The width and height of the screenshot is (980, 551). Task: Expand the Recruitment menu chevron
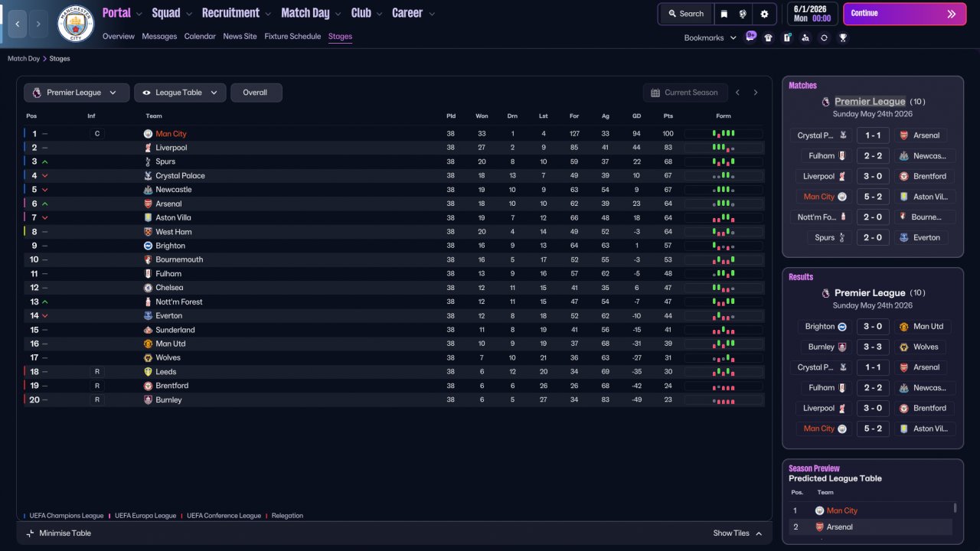pos(268,14)
